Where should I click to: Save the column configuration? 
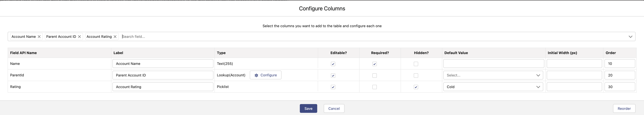click(x=308, y=109)
